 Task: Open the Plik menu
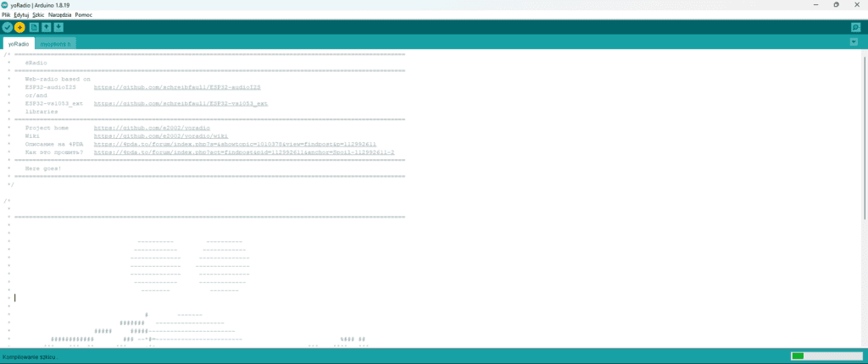pyautogui.click(x=6, y=14)
